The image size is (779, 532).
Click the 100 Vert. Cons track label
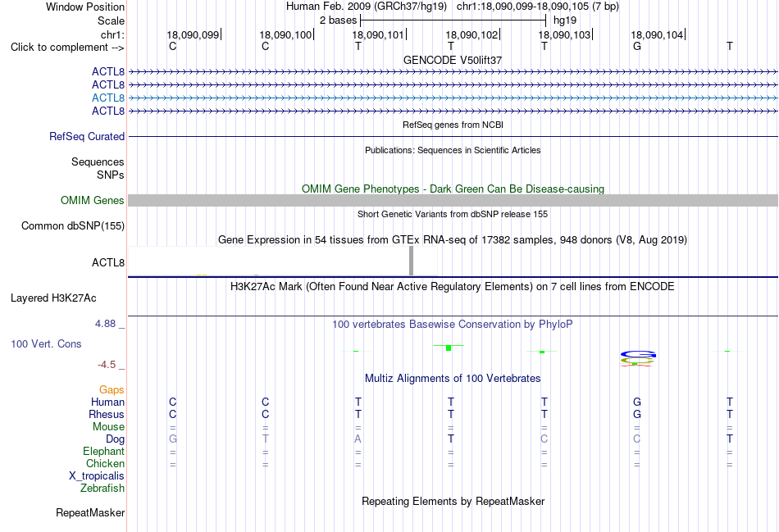[x=46, y=343]
